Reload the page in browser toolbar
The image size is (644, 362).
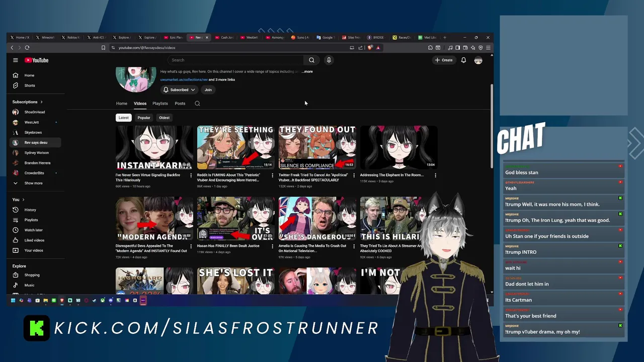[x=27, y=48]
